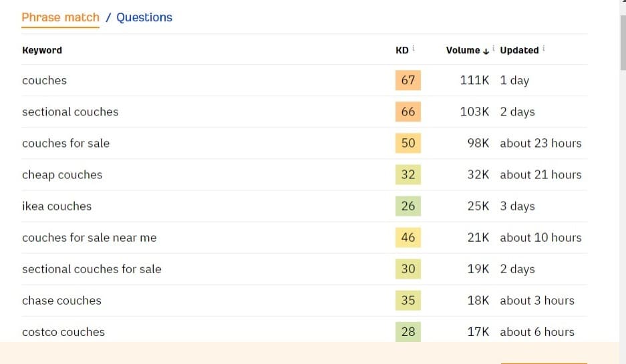
Task: Sort the table by Updated column
Action: [x=519, y=50]
